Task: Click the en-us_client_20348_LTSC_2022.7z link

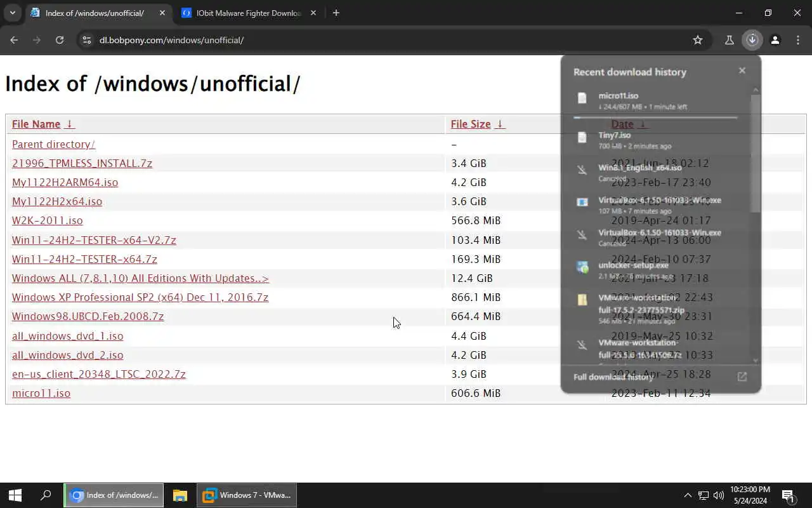Action: pyautogui.click(x=99, y=374)
